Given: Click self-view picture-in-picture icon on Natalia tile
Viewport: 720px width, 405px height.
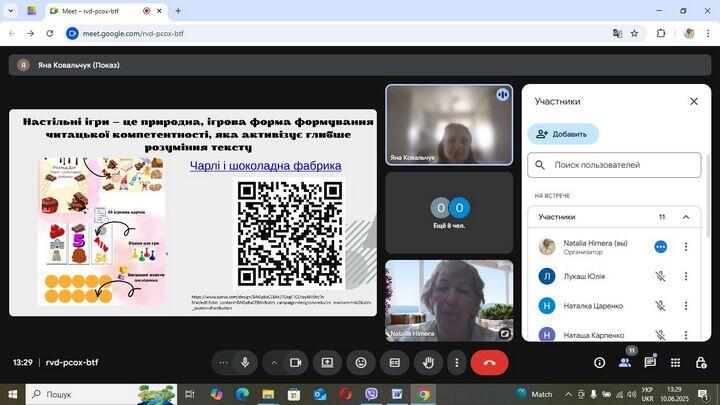Looking at the screenshot, I should point(504,333).
